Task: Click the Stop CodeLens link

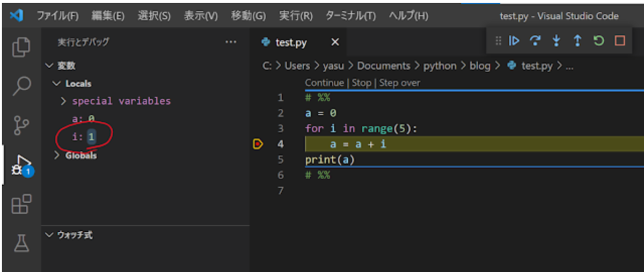Action: pyautogui.click(x=361, y=83)
